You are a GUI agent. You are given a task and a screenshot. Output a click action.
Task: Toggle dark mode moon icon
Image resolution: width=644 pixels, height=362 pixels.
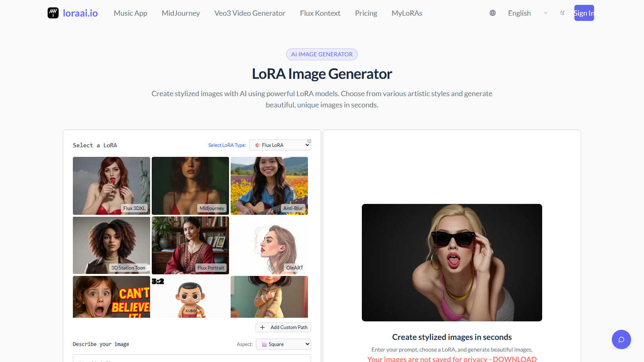tap(562, 13)
